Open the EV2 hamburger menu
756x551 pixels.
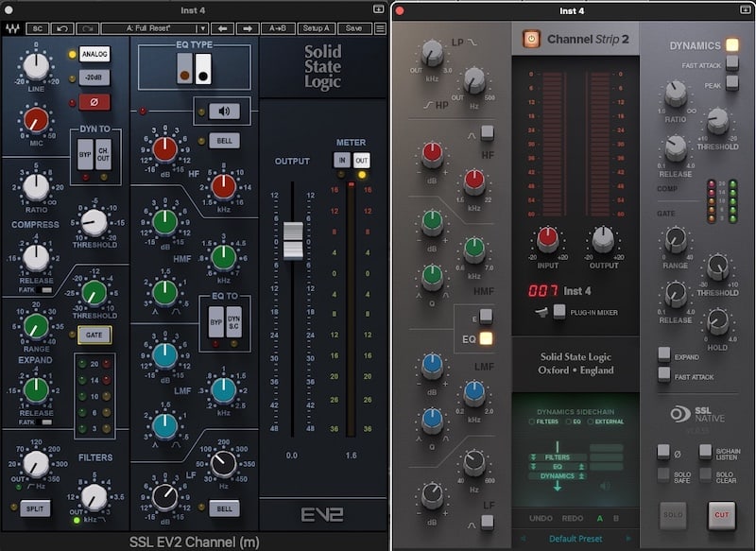click(x=381, y=28)
